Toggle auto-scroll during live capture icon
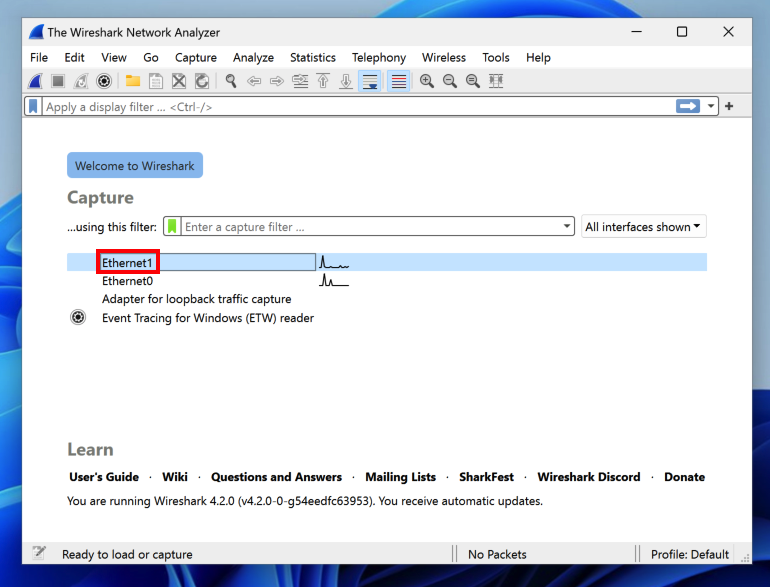Screen dimensions: 770x587 click(x=370, y=81)
